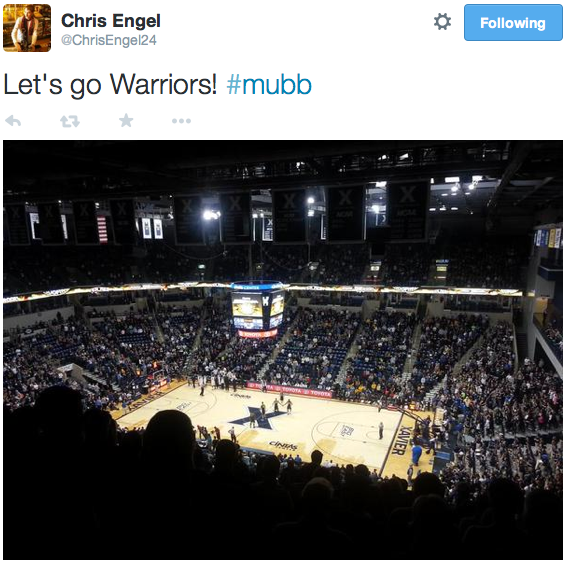Unfollow using the Following button

click(x=513, y=22)
